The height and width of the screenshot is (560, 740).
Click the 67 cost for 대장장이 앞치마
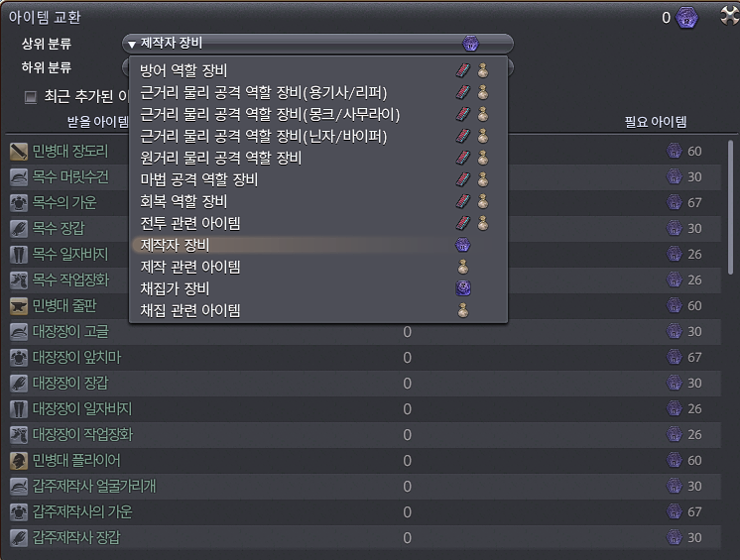pos(694,358)
